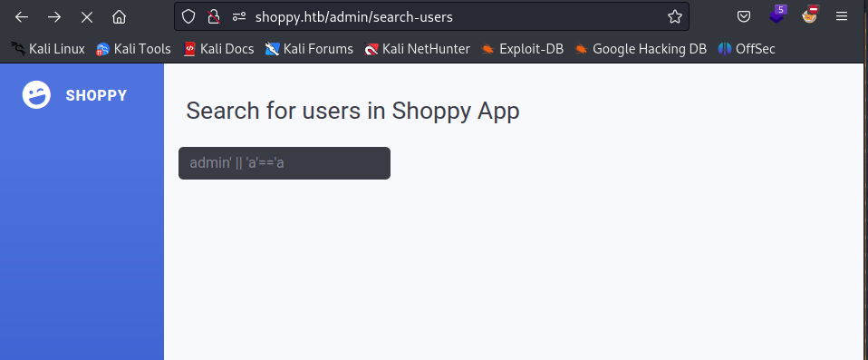Viewport: 868px width, 360px height.
Task: Open the Exploit-DB bookmark
Action: [x=522, y=49]
